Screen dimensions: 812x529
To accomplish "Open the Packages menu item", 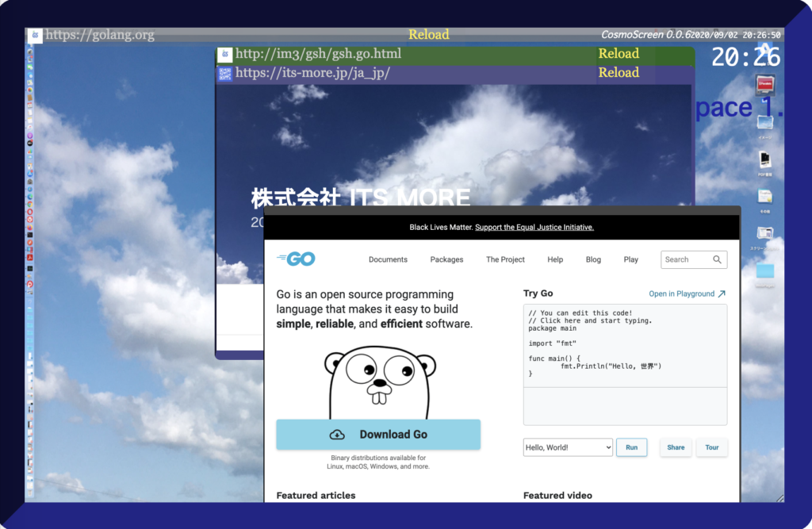I will pyautogui.click(x=446, y=259).
